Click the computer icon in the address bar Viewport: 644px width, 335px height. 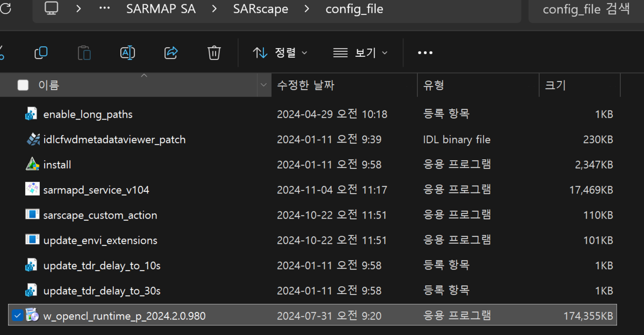(x=51, y=9)
